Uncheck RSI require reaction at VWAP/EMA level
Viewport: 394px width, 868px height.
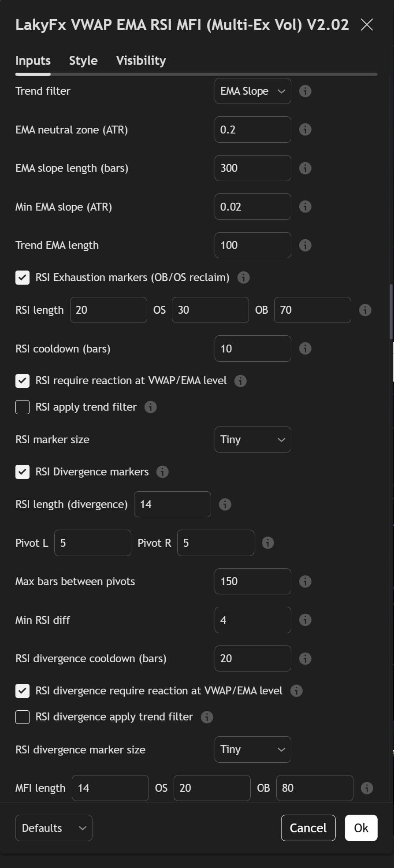point(22,381)
